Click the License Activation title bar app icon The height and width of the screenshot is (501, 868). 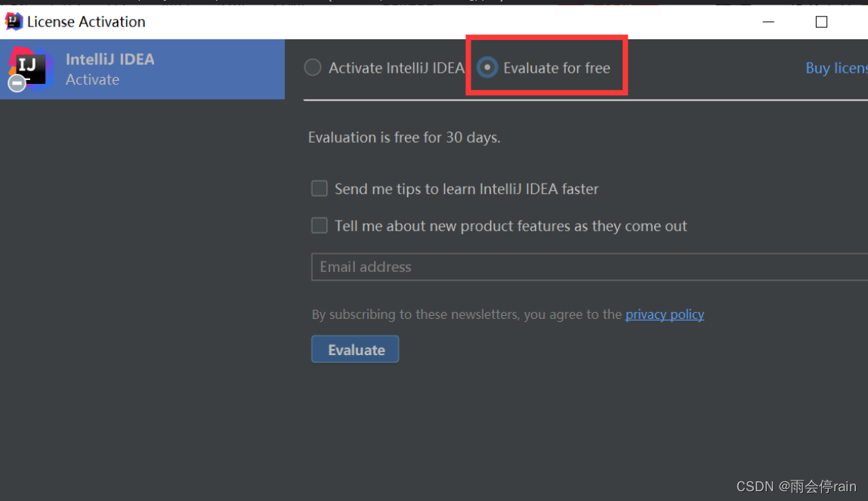14,22
